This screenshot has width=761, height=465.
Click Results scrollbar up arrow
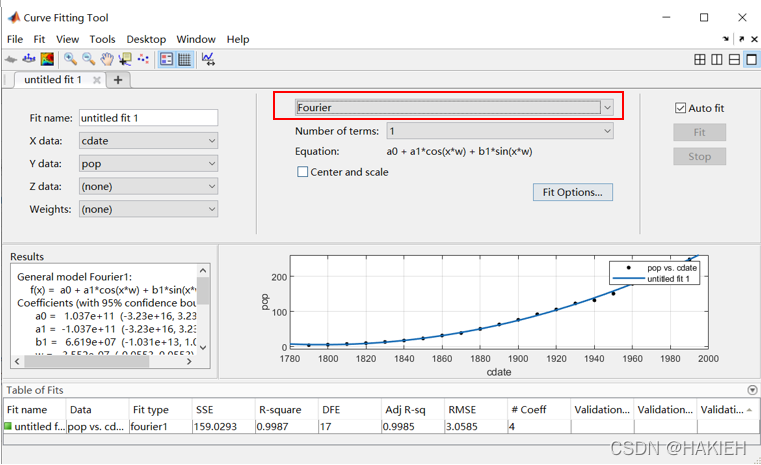203,270
